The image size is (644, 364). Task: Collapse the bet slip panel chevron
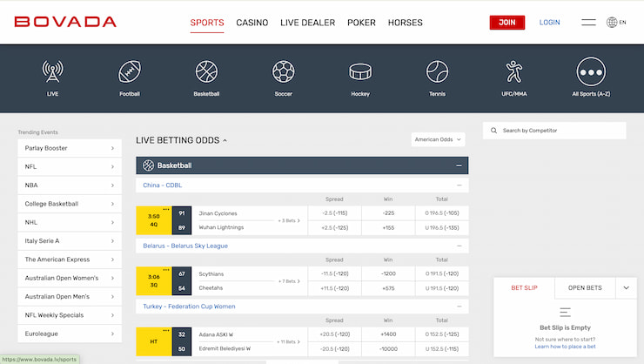[626, 288]
